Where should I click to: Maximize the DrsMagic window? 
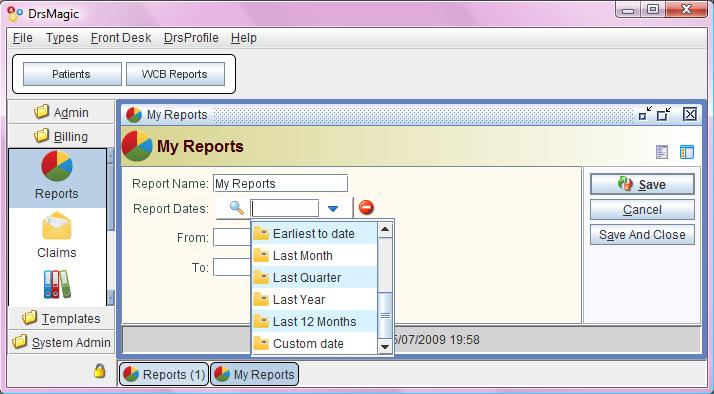coord(653,10)
